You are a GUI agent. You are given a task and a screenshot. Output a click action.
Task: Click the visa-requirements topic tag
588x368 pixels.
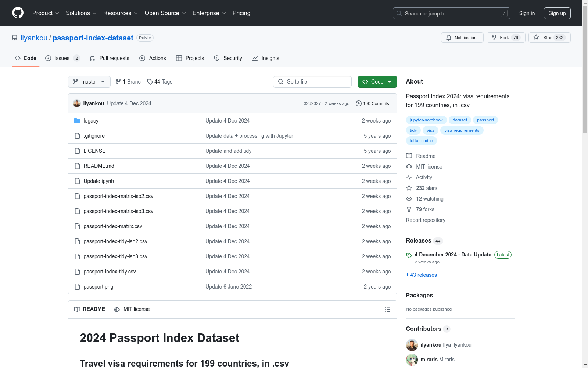pyautogui.click(x=462, y=130)
